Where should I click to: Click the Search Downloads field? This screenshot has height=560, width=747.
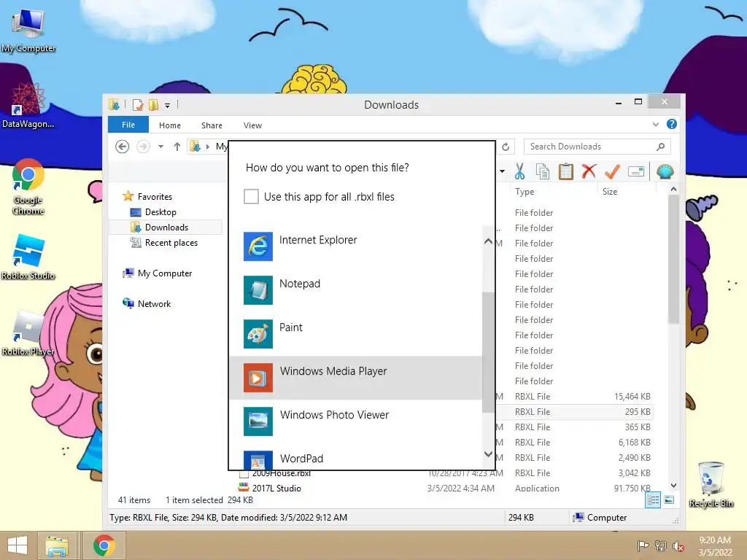click(597, 147)
